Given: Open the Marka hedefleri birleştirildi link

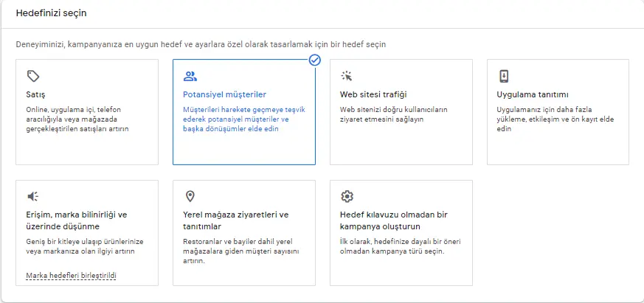Looking at the screenshot, I should click(x=71, y=276).
